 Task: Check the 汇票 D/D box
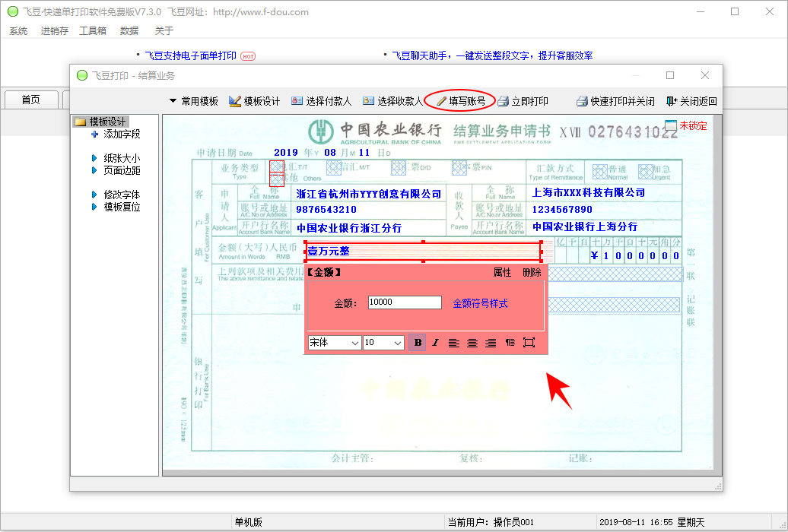pos(399,168)
